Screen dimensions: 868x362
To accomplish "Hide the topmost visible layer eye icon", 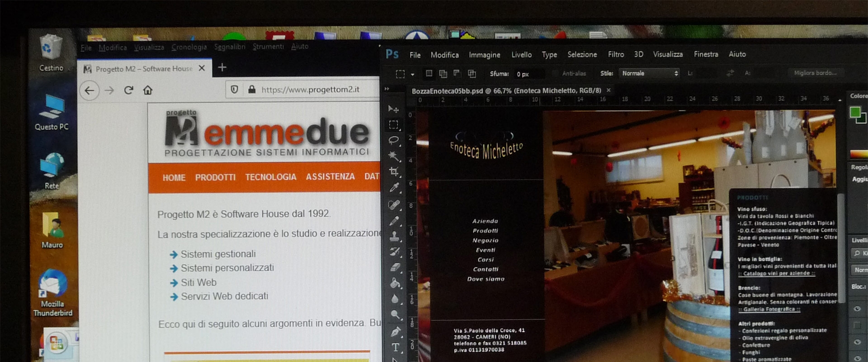I will pyautogui.click(x=857, y=309).
